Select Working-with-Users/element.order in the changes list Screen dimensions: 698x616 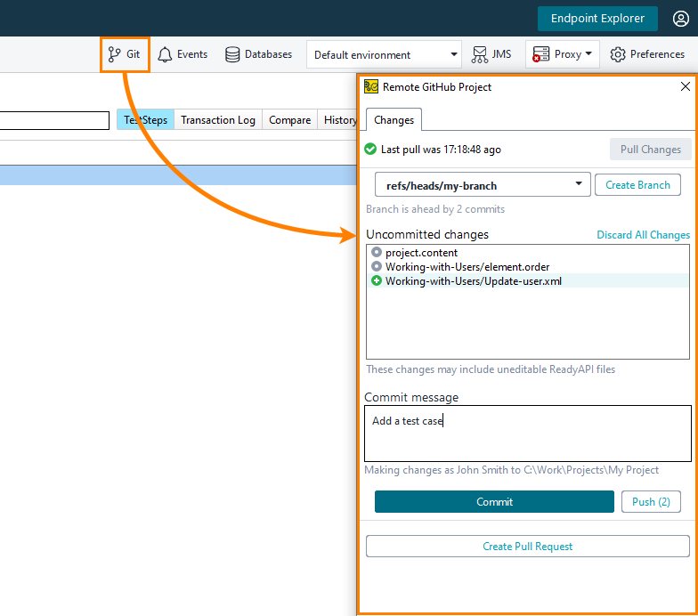467,267
